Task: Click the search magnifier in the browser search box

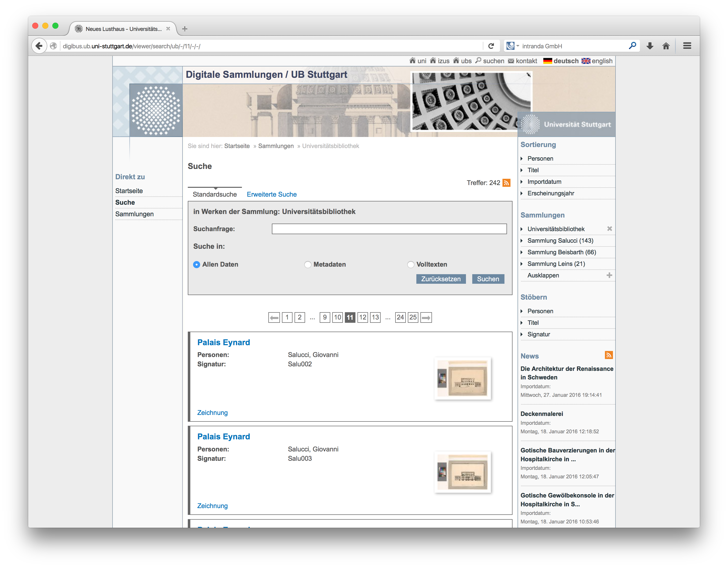Action: (632, 46)
